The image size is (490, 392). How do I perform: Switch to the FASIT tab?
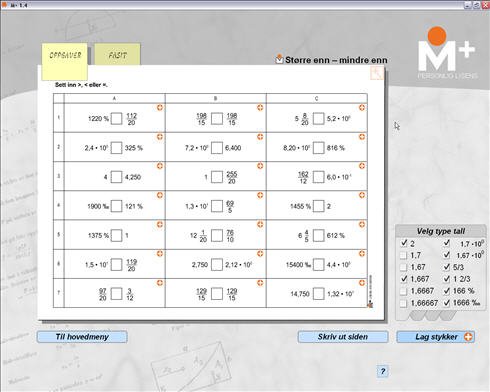click(x=117, y=54)
